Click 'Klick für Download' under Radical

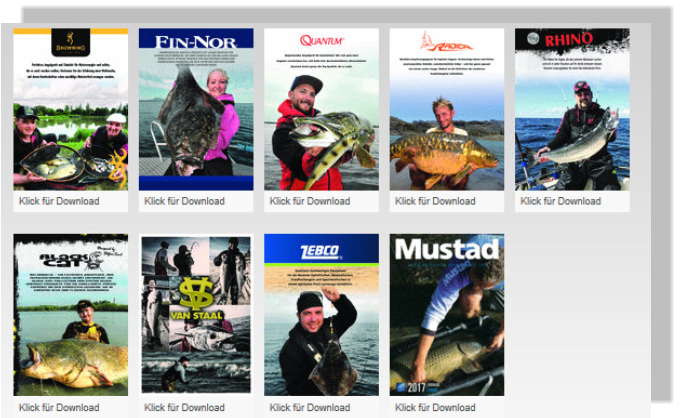coord(435,201)
